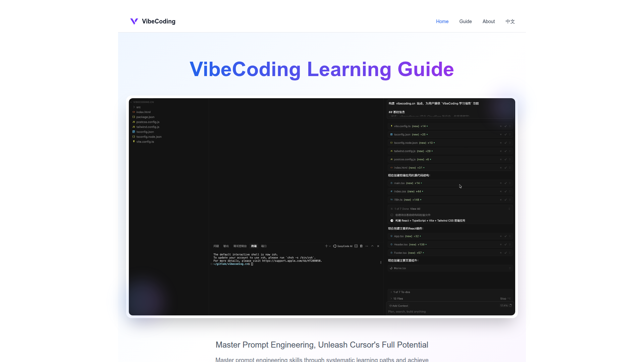The width and height of the screenshot is (644, 362).
Task: Open the Guide page from the navigation
Action: click(x=465, y=21)
